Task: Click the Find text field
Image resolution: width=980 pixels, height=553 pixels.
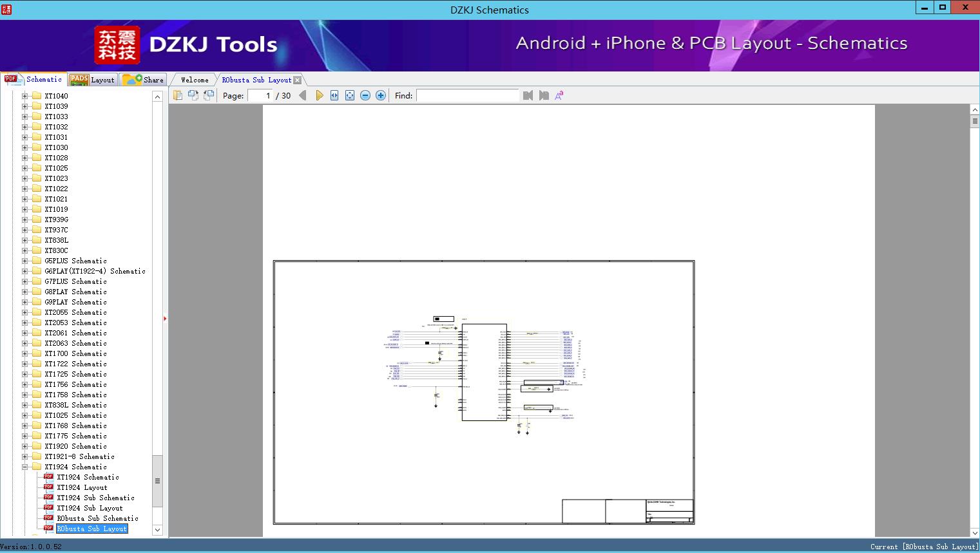Action: pos(467,95)
